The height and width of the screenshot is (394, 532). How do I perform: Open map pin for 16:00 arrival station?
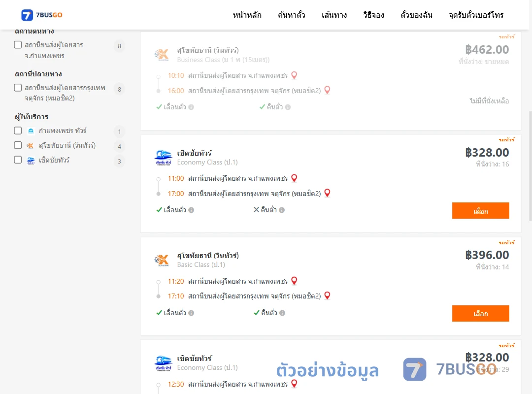pyautogui.click(x=328, y=90)
